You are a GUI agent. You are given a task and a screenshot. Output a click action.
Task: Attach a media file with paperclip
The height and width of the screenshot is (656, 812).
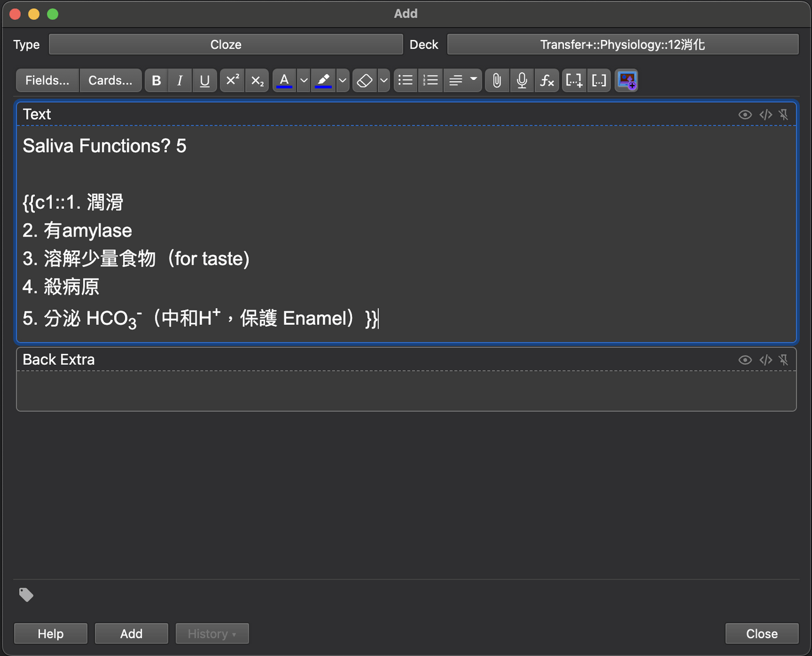[x=497, y=81]
